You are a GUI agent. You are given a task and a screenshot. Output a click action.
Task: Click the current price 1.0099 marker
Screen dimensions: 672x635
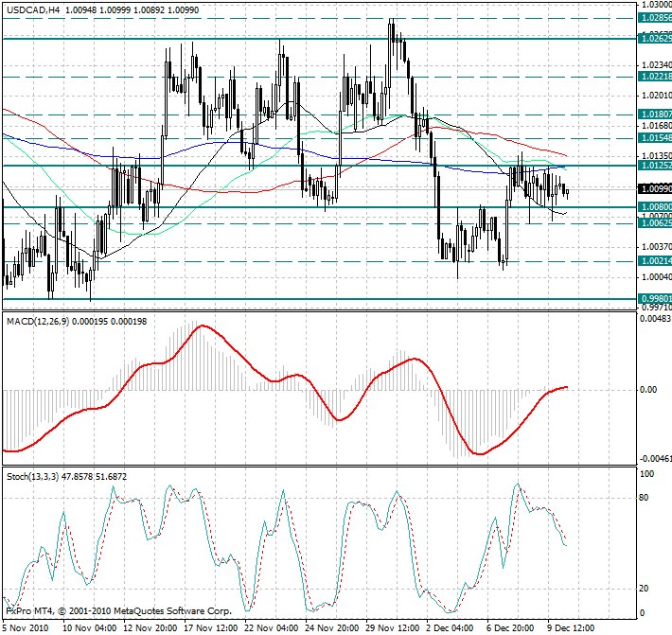point(655,189)
